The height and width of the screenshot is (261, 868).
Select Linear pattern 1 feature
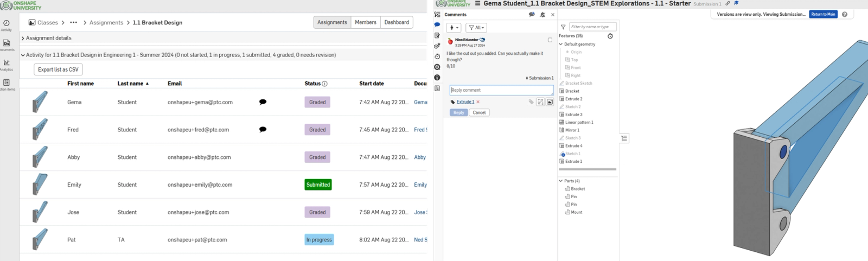point(579,122)
